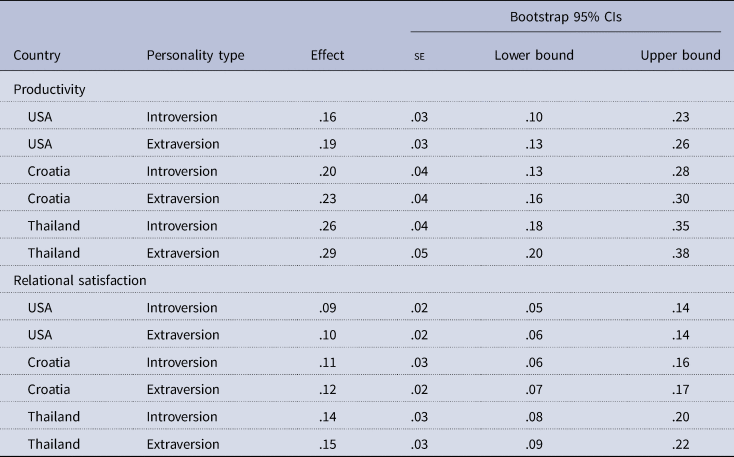Click the .26 value in the Effect column
The image size is (734, 457).
pos(329,226)
